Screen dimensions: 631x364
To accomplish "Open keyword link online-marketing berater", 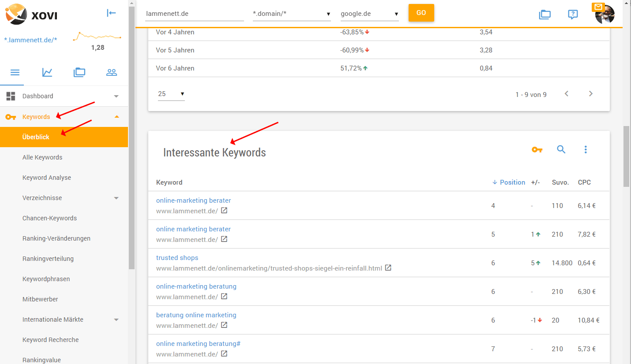I will pos(193,201).
